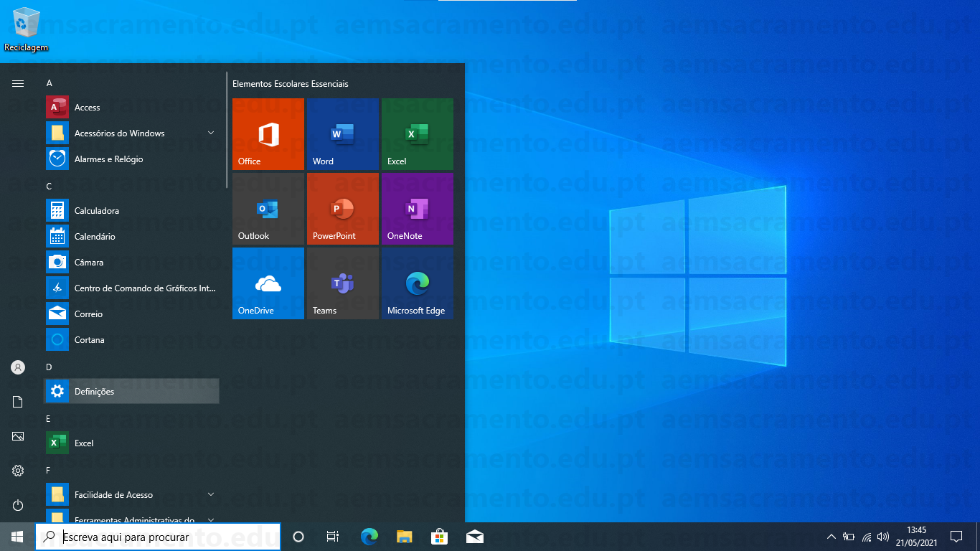980x551 pixels.
Task: Click the taskbar search box
Action: click(x=158, y=537)
